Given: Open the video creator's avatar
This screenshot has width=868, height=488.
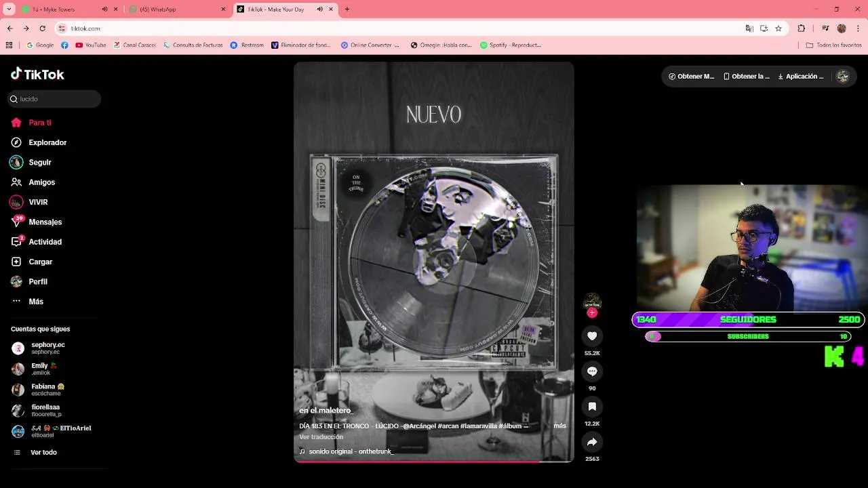Looking at the screenshot, I should tap(592, 301).
